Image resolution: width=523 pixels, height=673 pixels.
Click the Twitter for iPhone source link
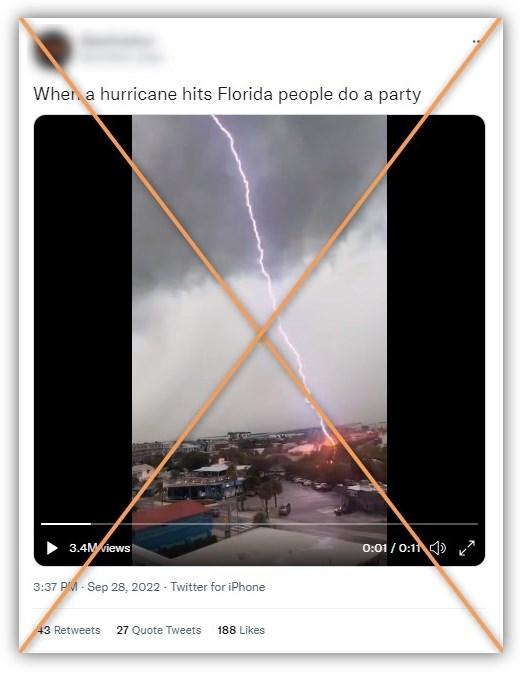click(218, 587)
